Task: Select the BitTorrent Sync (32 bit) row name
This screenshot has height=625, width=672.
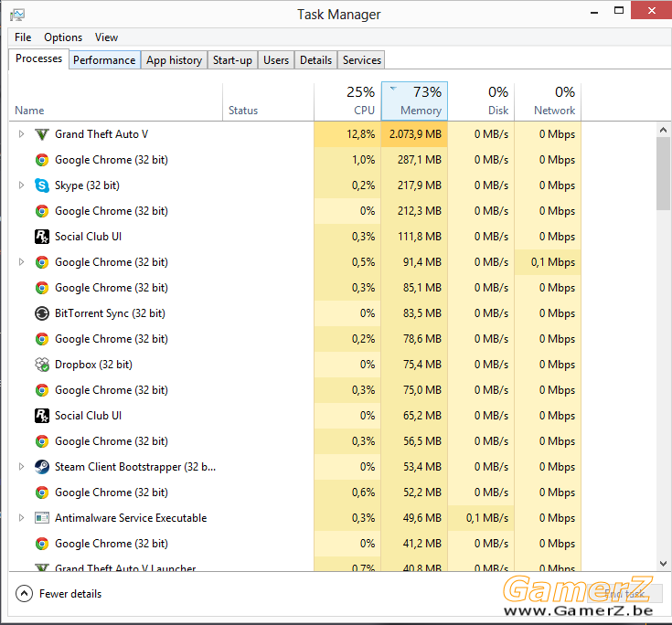Action: pyautogui.click(x=110, y=313)
